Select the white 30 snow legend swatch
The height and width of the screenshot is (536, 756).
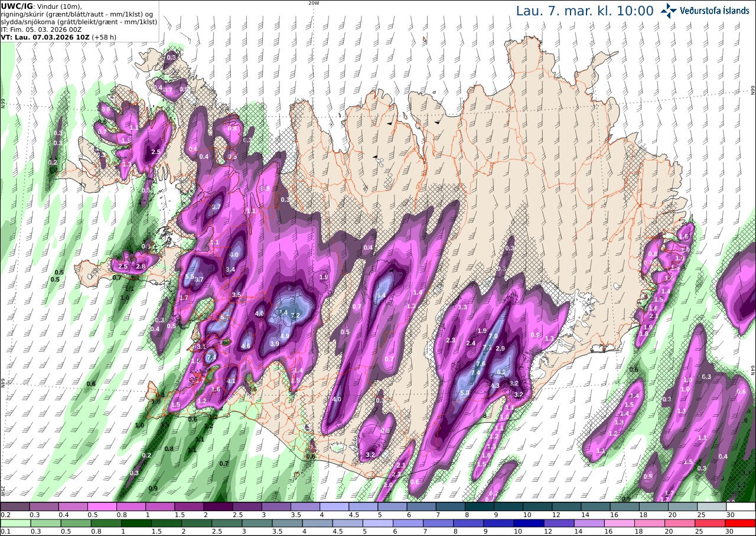click(741, 506)
